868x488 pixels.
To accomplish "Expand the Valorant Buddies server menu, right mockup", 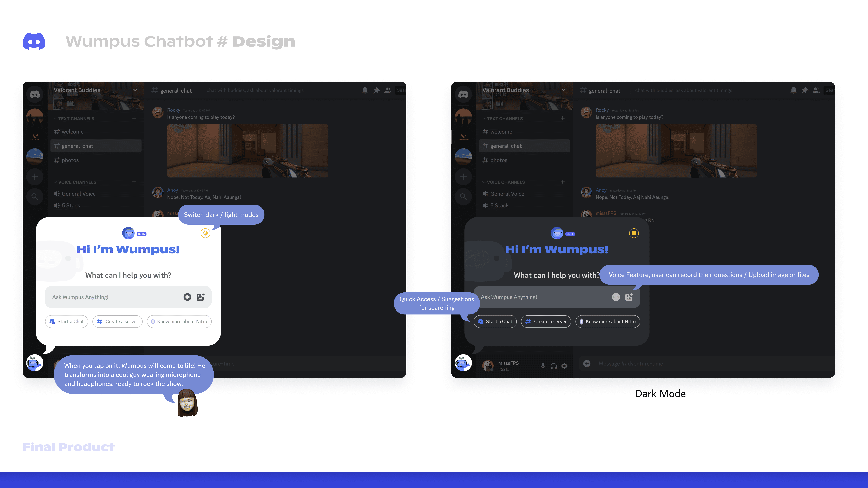I will (x=564, y=90).
